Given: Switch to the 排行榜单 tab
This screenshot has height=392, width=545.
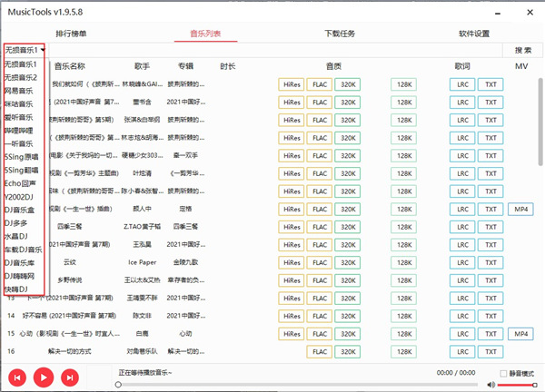Looking at the screenshot, I should point(72,34).
